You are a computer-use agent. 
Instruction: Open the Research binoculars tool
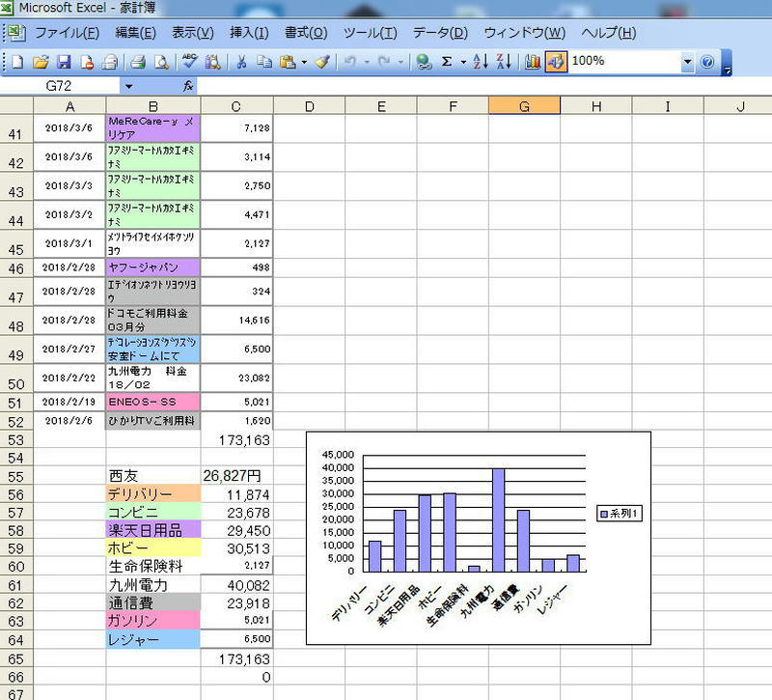coord(212,62)
